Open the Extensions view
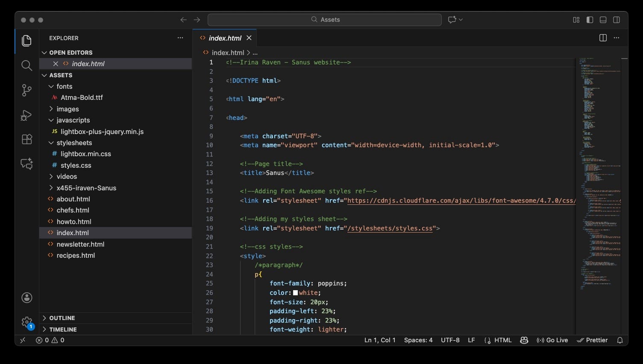Screen dimensions: 643x364 point(26,140)
